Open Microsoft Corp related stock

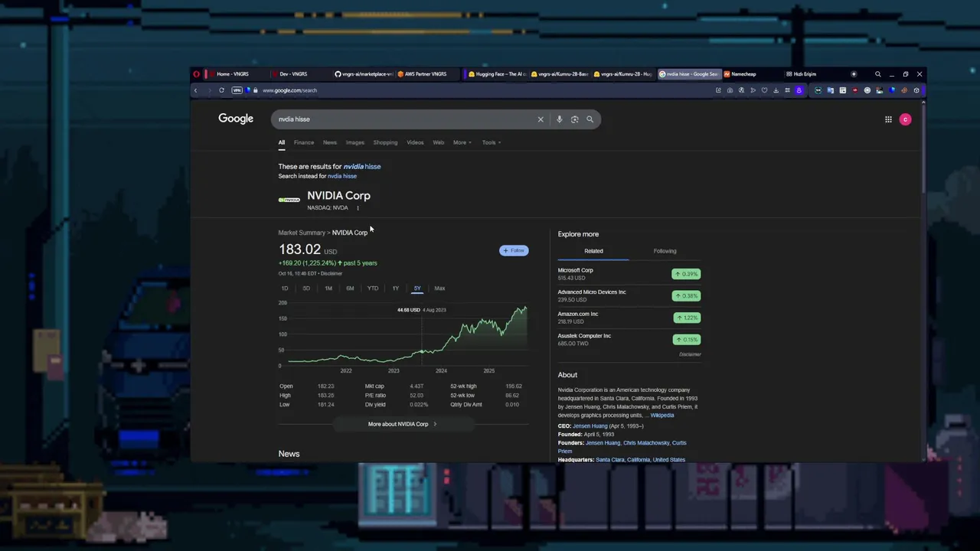pos(629,274)
